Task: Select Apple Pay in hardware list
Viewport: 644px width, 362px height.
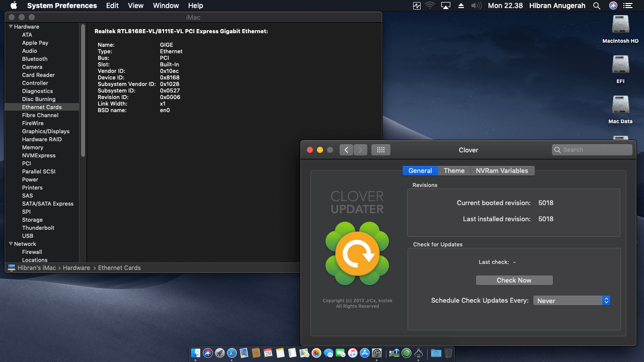Action: 35,43
